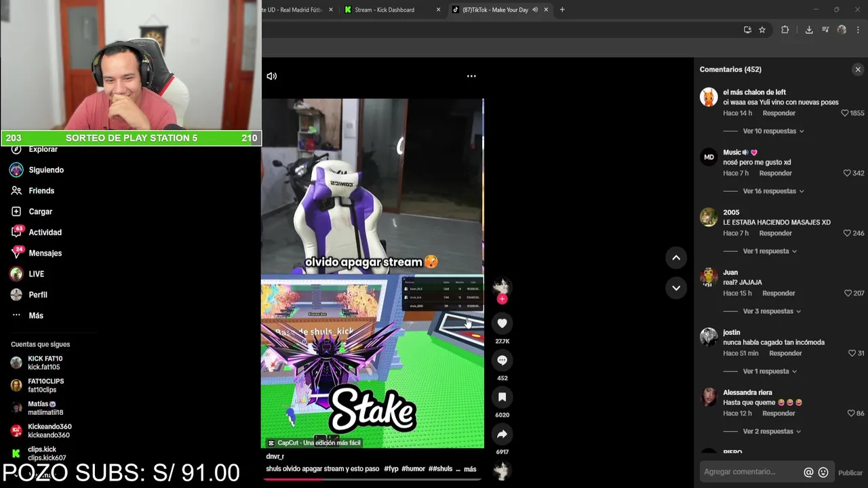The height and width of the screenshot is (488, 868).
Task: Like Alessandra riera's comment with 86 likes
Action: pos(851,413)
